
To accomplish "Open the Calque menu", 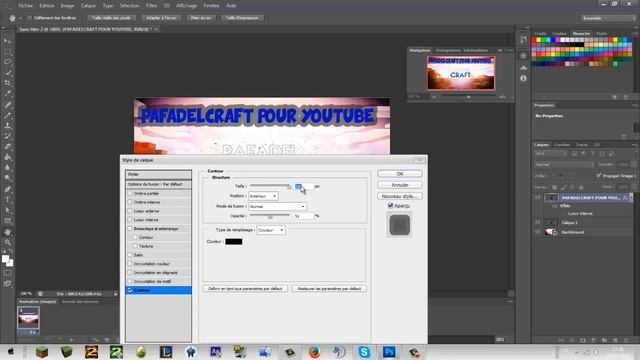I will [x=88, y=6].
